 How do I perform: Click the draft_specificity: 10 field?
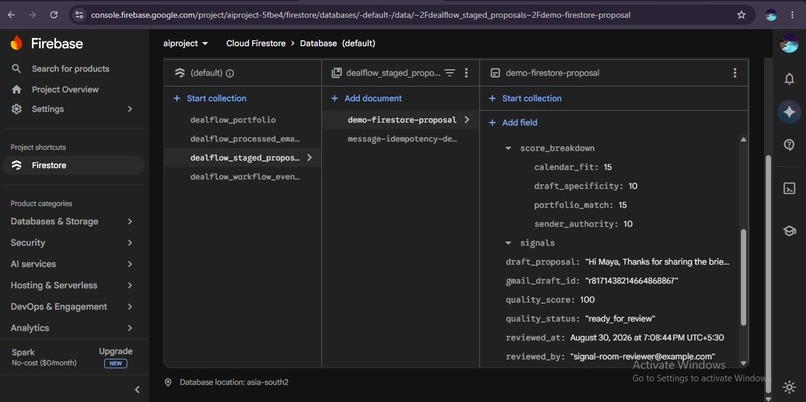(585, 186)
